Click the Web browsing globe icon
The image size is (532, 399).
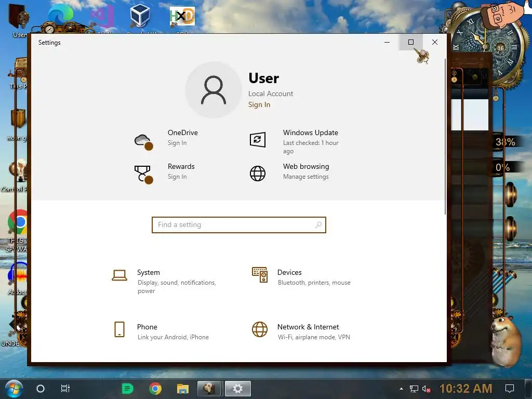coord(258,174)
